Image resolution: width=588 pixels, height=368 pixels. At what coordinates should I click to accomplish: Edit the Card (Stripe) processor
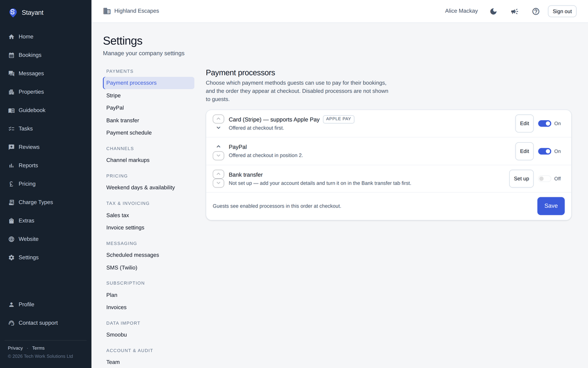pyautogui.click(x=524, y=124)
